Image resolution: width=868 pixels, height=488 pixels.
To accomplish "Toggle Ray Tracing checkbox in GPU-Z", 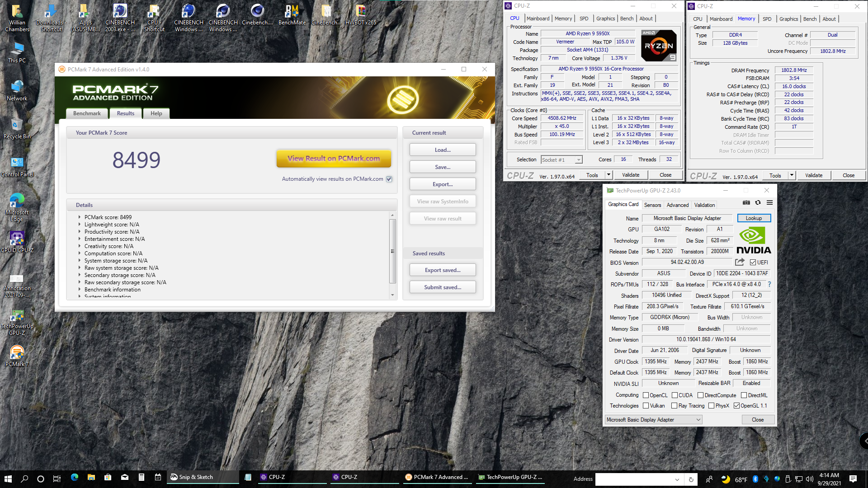I will coord(674,406).
